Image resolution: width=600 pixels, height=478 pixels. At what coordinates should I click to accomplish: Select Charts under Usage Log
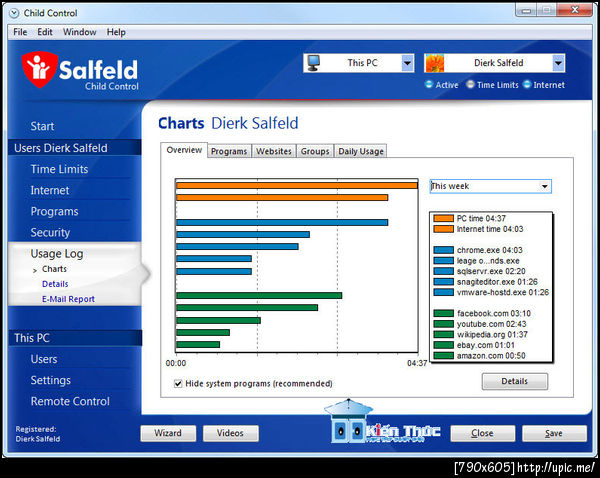(x=54, y=269)
